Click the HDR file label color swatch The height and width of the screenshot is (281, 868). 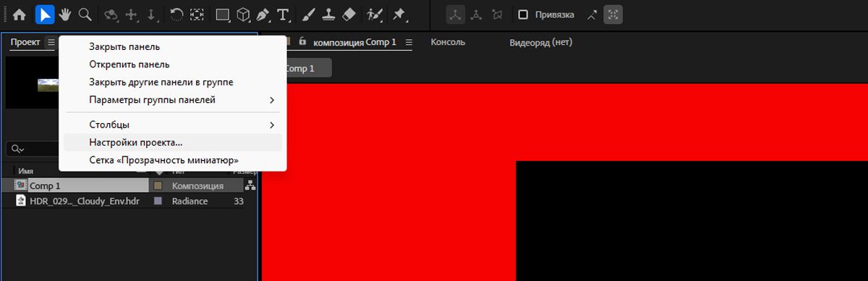158,201
